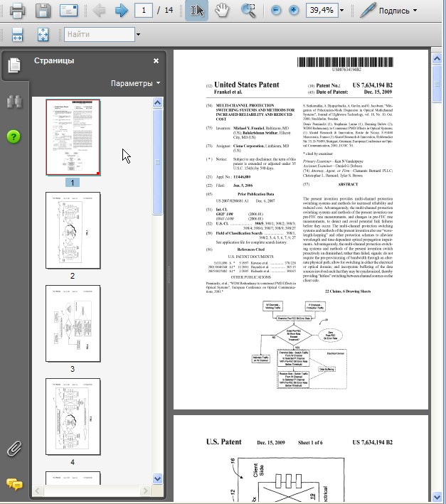Select page 3 thumbnail
Image resolution: width=446 pixels, height=504 pixels.
tap(73, 324)
